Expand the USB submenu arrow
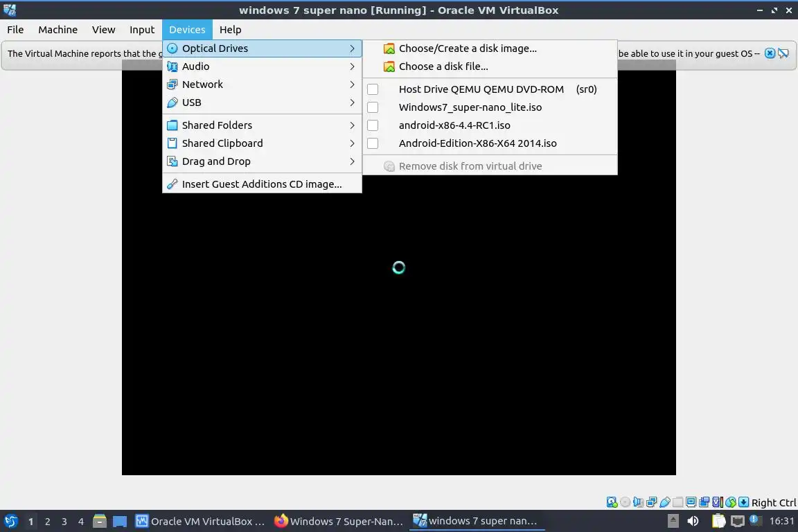The width and height of the screenshot is (798, 532). (352, 103)
